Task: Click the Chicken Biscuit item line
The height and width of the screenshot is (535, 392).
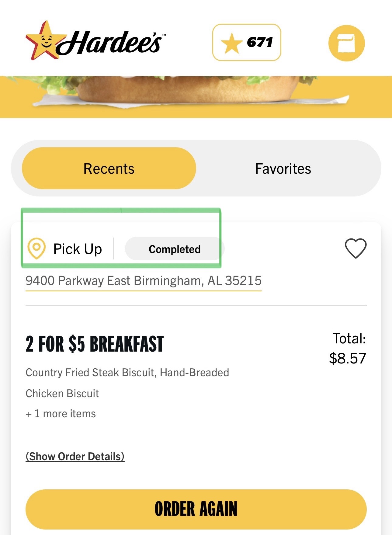Action: 62,393
